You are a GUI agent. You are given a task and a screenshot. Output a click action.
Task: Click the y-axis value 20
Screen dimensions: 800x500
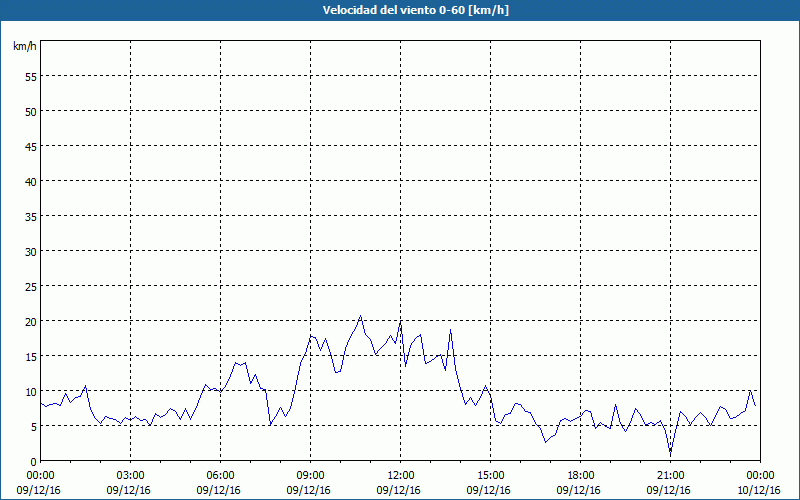point(31,322)
